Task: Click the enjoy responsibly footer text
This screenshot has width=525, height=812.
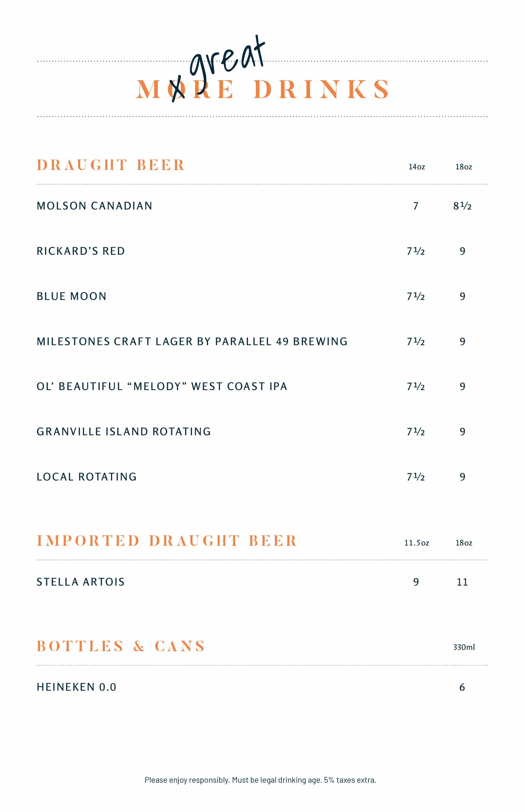Action: click(261, 780)
